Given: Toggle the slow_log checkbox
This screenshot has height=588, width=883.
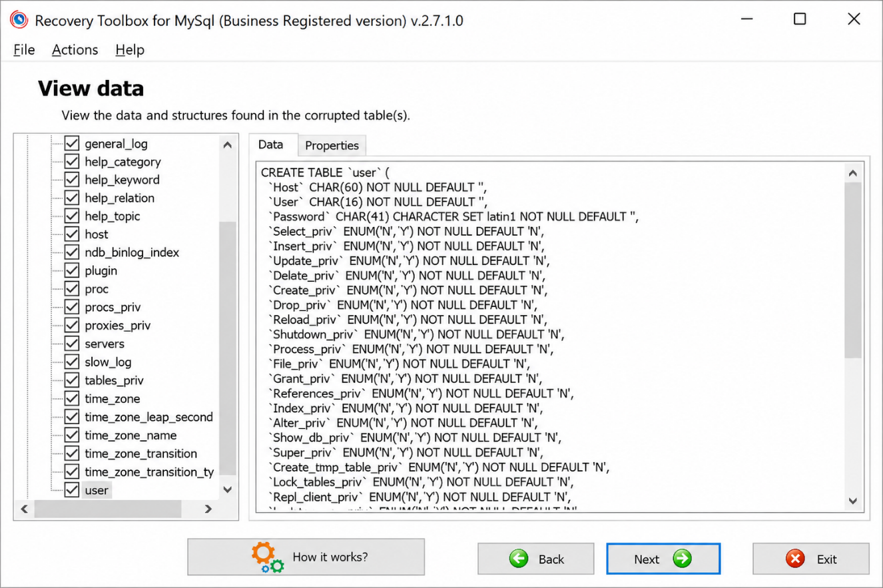Looking at the screenshot, I should coord(72,362).
